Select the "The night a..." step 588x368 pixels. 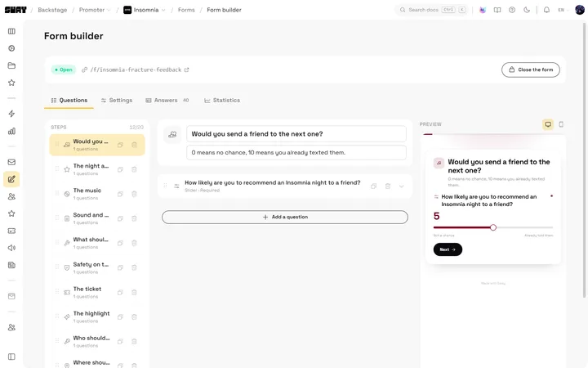pyautogui.click(x=97, y=169)
